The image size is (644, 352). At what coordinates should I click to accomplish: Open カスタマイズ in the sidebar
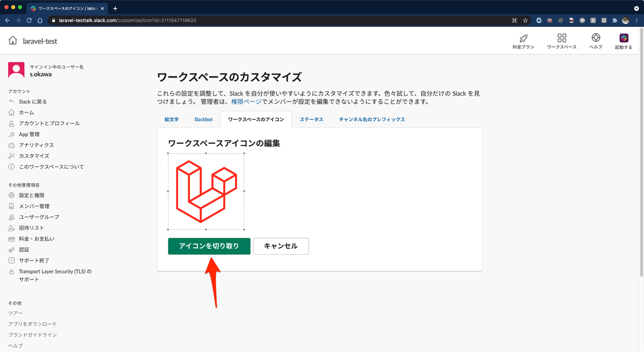coord(34,156)
